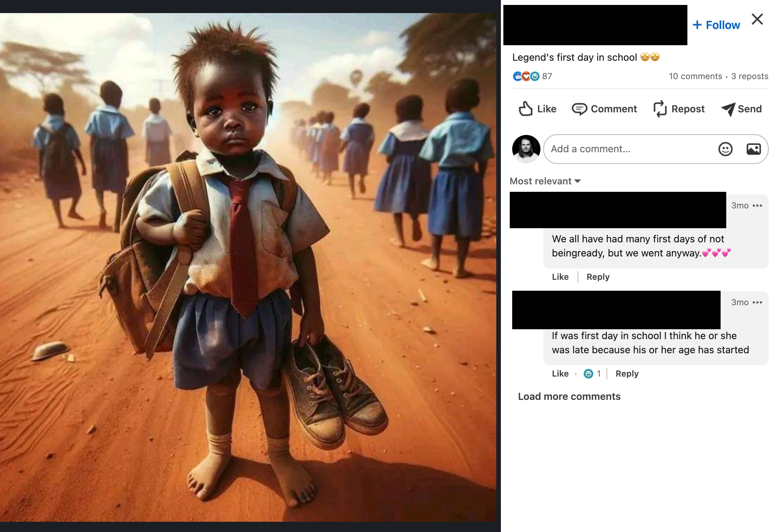Viewport: 775px width, 532px height.
Task: Close the post viewer with the X
Action: (x=757, y=19)
